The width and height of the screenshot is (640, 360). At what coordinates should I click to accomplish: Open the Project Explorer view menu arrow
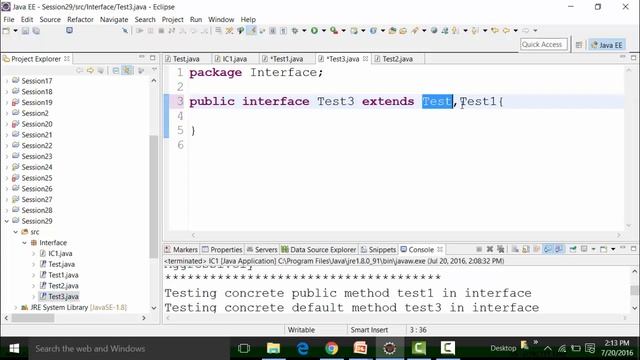154,70
